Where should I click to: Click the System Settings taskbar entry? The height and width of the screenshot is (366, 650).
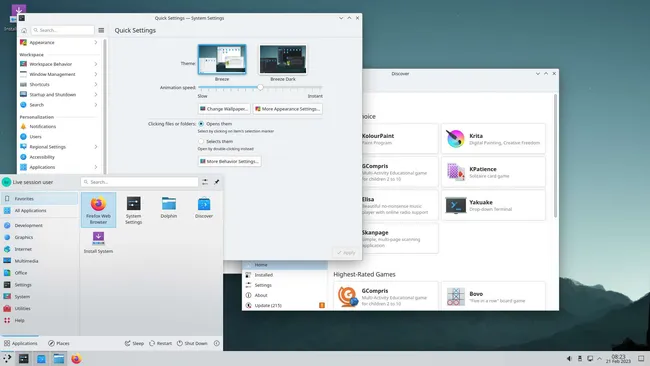[x=24, y=359]
